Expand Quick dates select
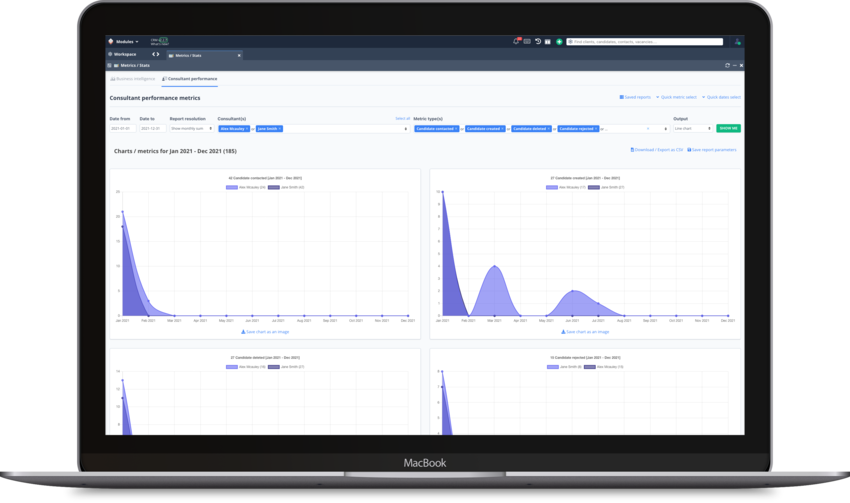Viewport: 850px width, 503px height. click(721, 98)
